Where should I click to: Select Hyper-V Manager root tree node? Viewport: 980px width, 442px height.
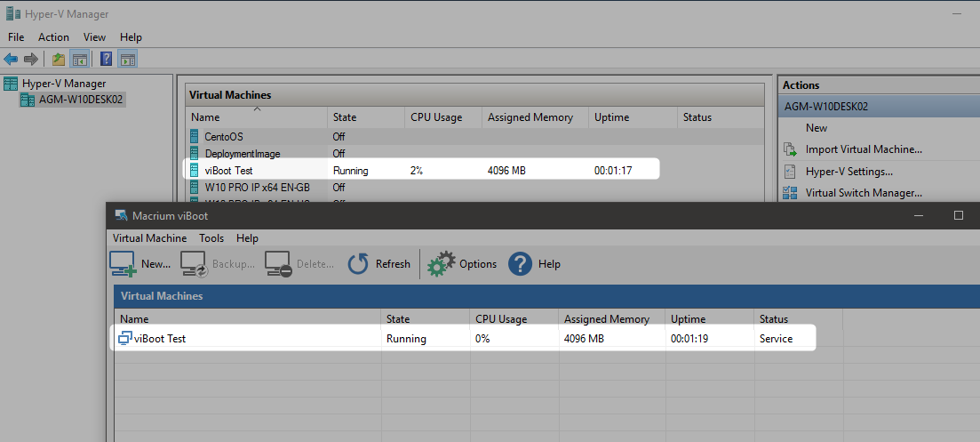pyautogui.click(x=64, y=83)
